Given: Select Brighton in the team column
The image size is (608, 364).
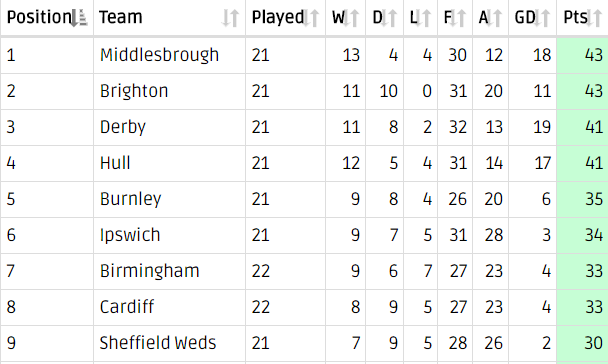Looking at the screenshot, I should pyautogui.click(x=134, y=91).
